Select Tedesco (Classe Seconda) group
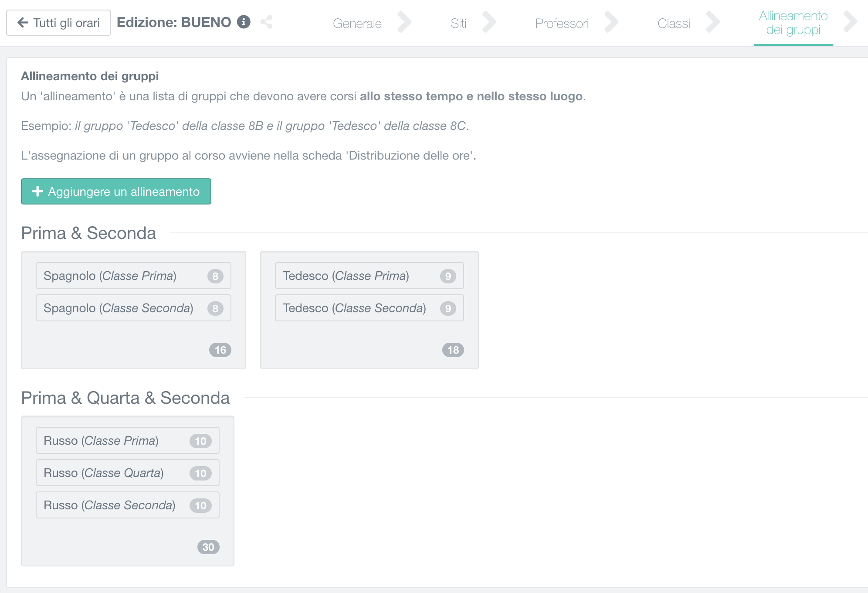The height and width of the screenshot is (593, 868). pos(369,308)
